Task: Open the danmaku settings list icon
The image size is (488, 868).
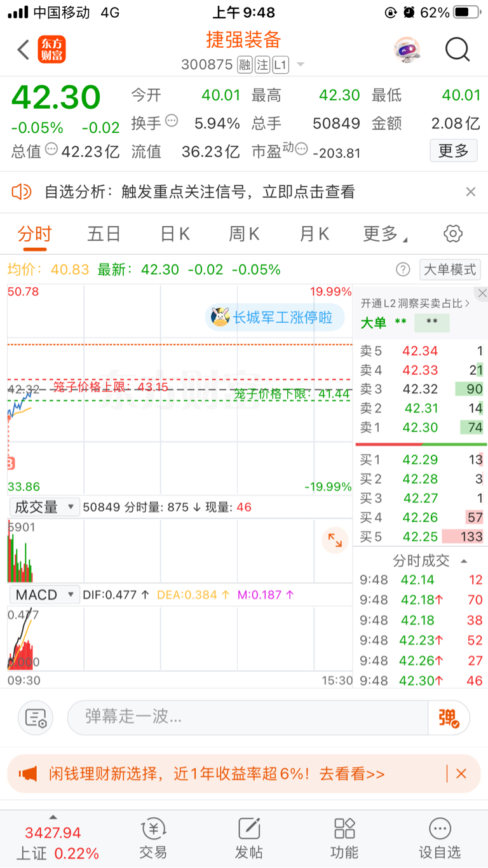Action: 36,718
